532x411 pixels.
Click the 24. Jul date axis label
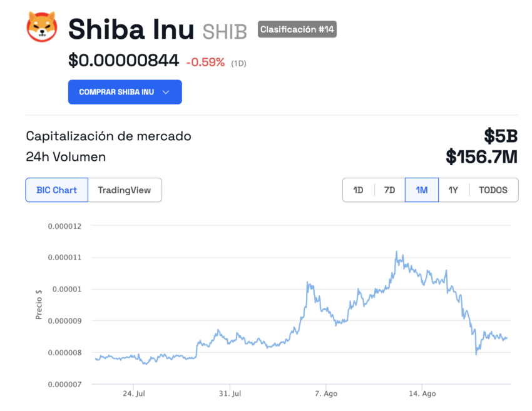(134, 393)
